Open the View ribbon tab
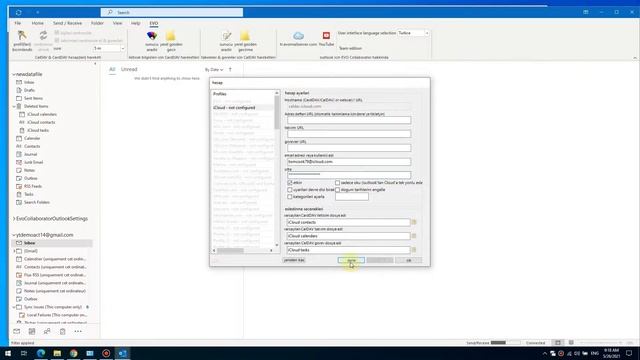 118,23
